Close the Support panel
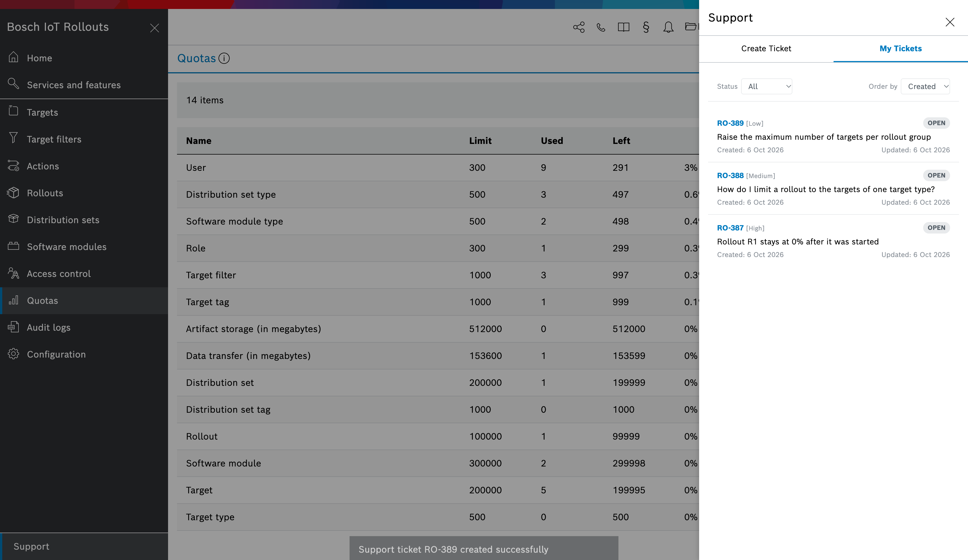This screenshot has width=968, height=560. (950, 22)
